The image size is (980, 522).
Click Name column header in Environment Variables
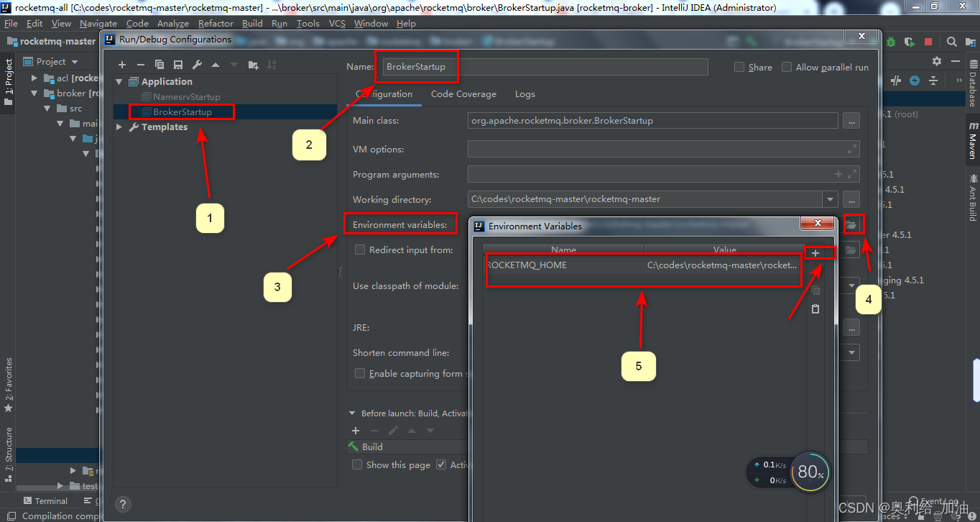564,249
